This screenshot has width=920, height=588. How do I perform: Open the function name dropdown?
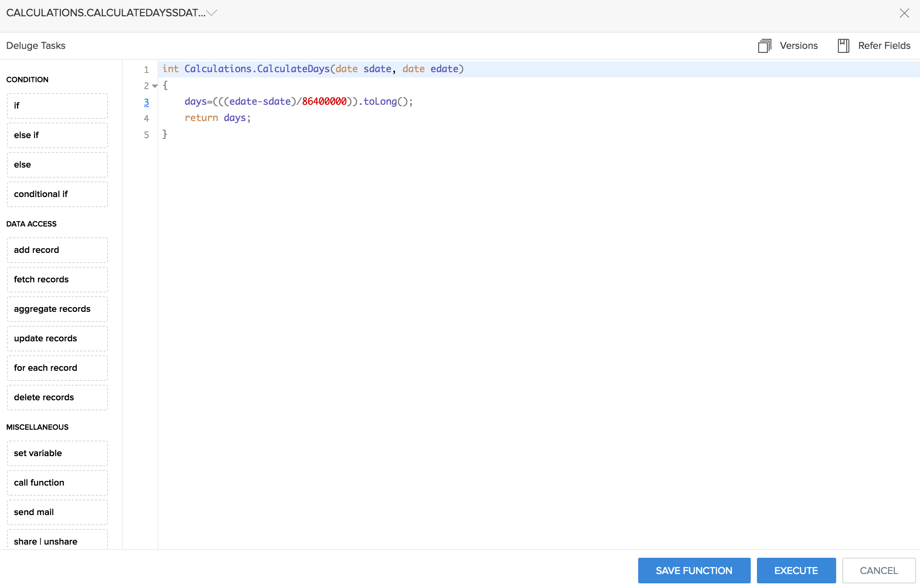tap(212, 13)
